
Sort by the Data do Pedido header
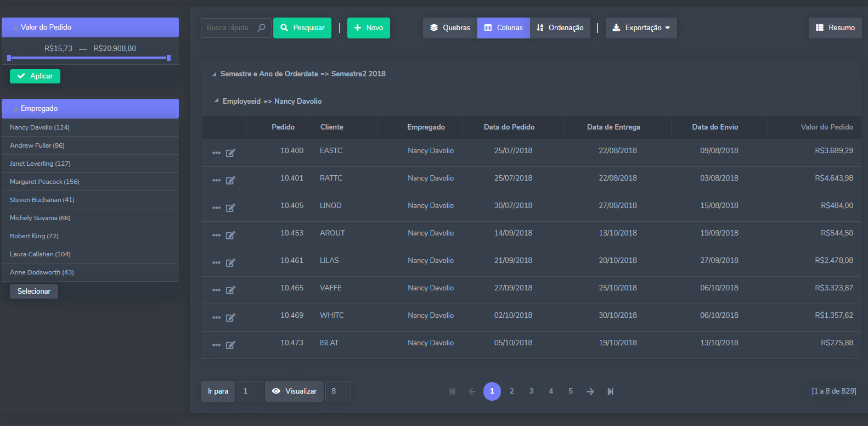(x=509, y=127)
